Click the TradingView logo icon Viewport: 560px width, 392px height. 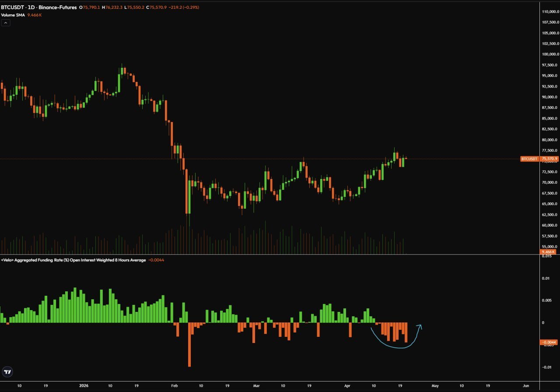7,372
